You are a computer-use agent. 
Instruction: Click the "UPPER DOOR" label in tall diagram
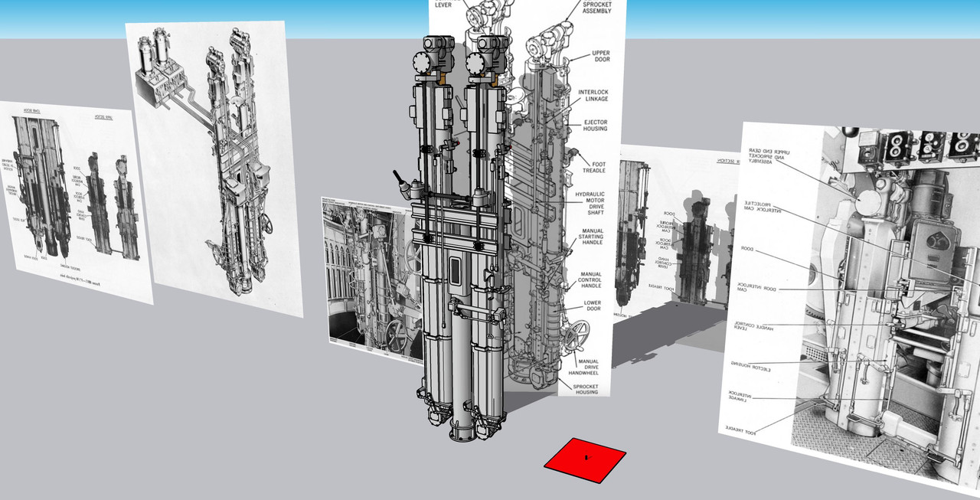click(x=600, y=57)
